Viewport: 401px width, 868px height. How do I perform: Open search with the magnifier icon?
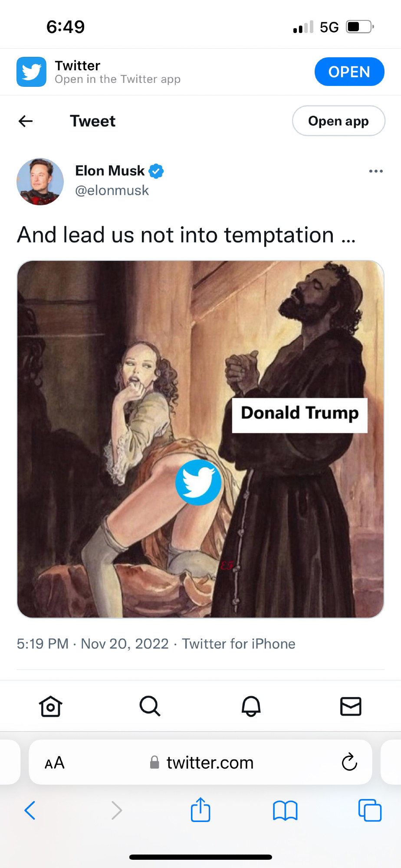[x=150, y=706]
